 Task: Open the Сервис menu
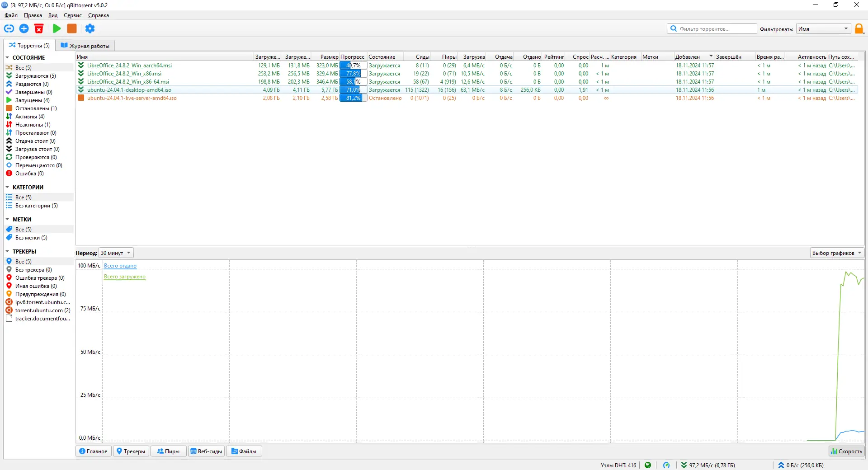point(73,15)
